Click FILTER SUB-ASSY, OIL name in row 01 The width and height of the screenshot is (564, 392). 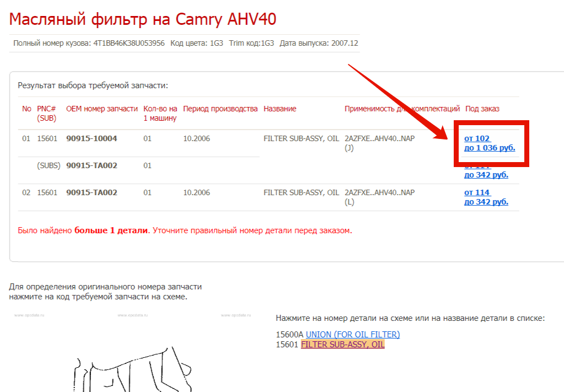[x=301, y=138]
